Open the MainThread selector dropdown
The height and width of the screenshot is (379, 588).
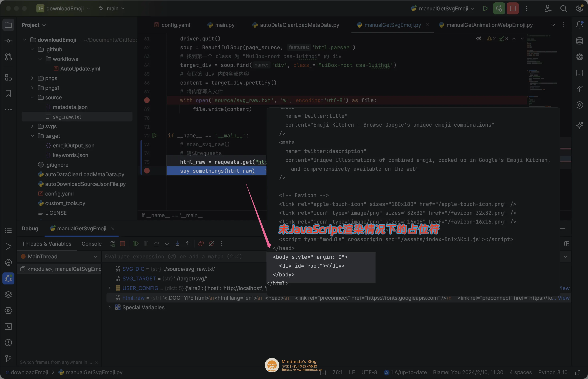(x=59, y=256)
